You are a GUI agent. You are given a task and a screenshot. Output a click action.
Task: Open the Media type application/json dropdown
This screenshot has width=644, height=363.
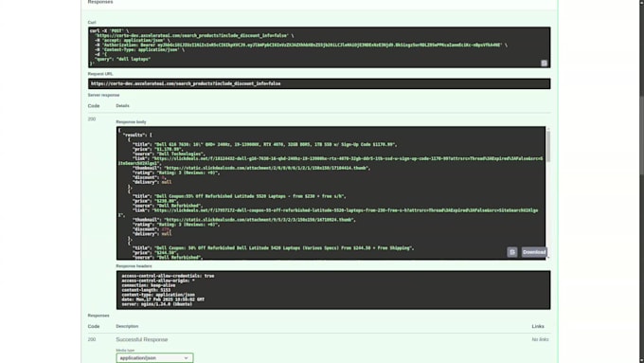[x=154, y=357]
